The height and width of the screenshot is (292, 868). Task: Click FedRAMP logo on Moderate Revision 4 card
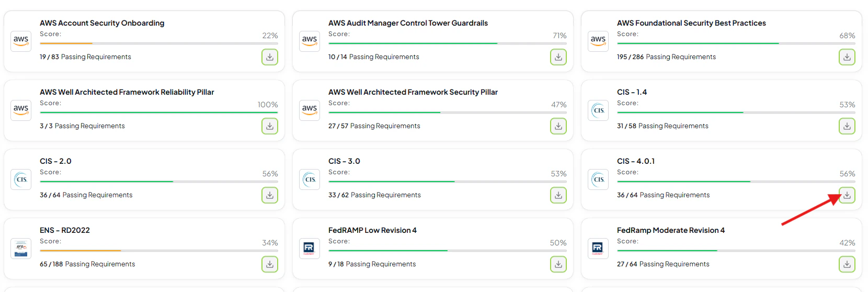pyautogui.click(x=598, y=249)
